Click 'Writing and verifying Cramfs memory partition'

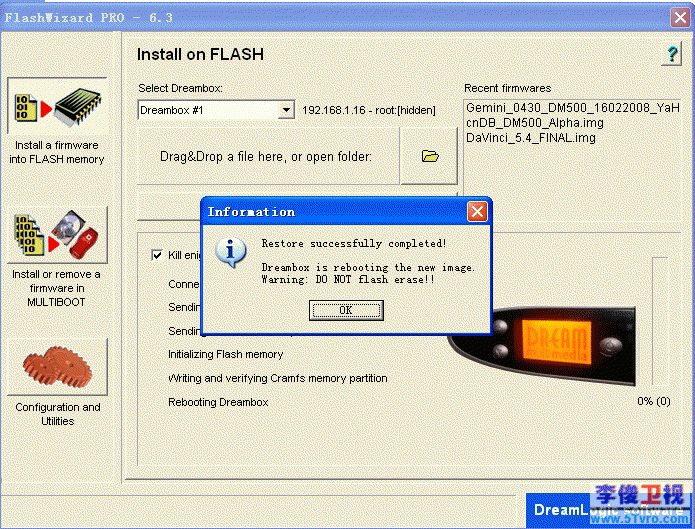click(277, 378)
